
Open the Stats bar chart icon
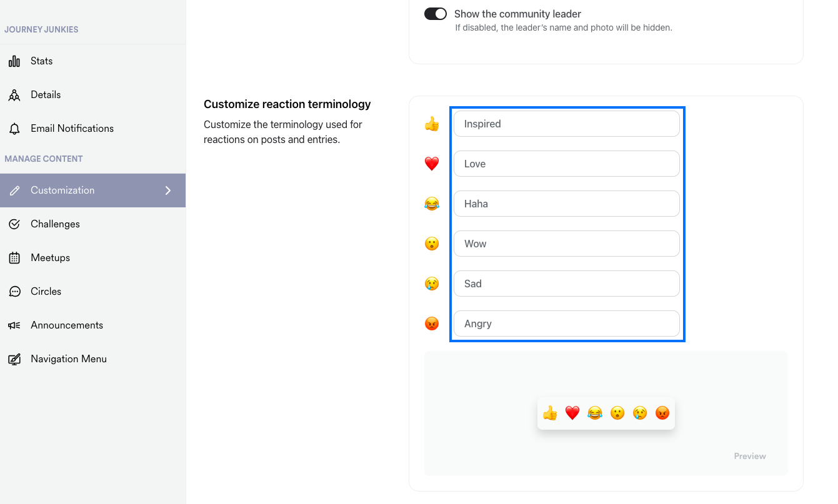[14, 61]
